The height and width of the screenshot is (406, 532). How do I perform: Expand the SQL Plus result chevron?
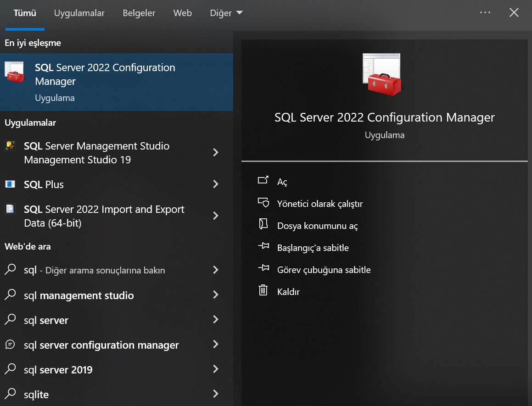(x=216, y=184)
